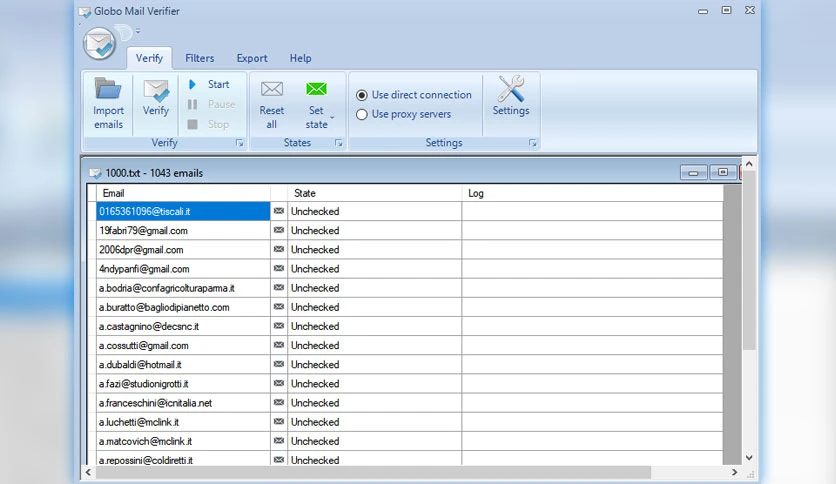836x484 pixels.
Task: Open the quick access toolbar dropdown arrow
Action: click(x=138, y=31)
